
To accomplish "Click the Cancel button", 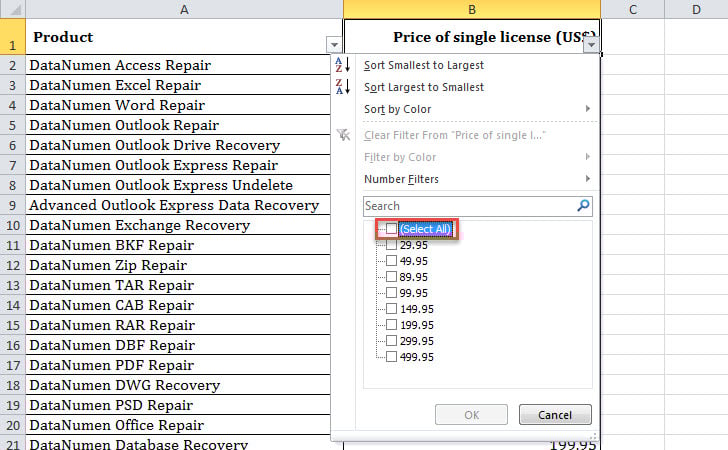I will [x=555, y=414].
